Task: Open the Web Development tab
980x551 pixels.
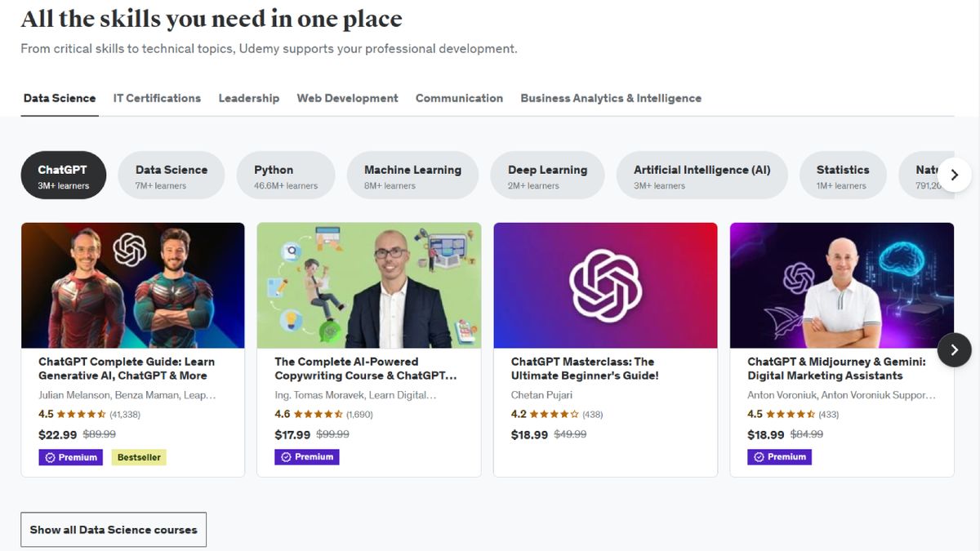Action: tap(347, 98)
